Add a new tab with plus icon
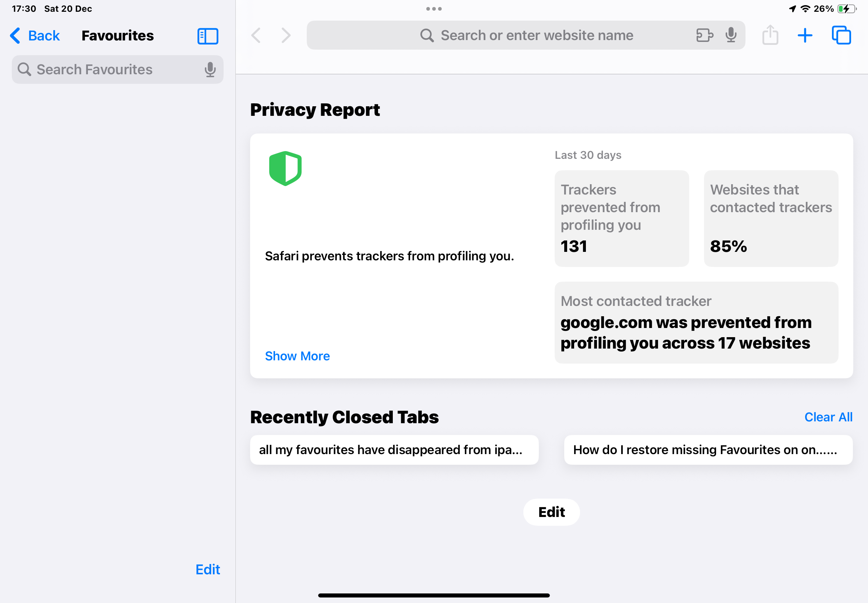This screenshot has height=603, width=868. (x=805, y=35)
